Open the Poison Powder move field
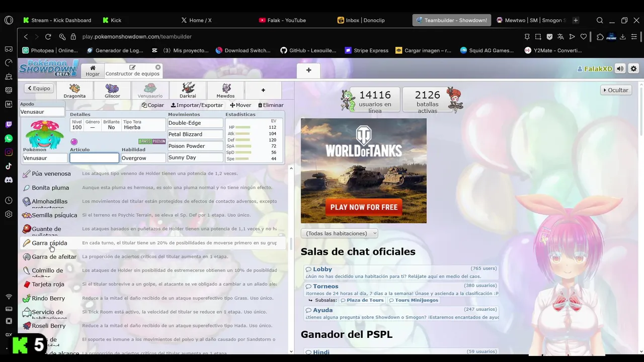This screenshot has height=362, width=644. point(195,146)
